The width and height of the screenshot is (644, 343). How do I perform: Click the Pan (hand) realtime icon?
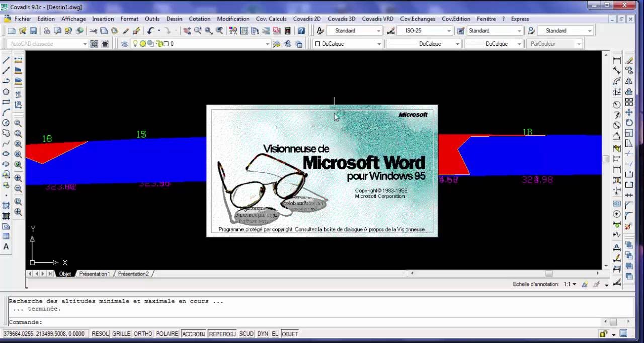coord(187,31)
